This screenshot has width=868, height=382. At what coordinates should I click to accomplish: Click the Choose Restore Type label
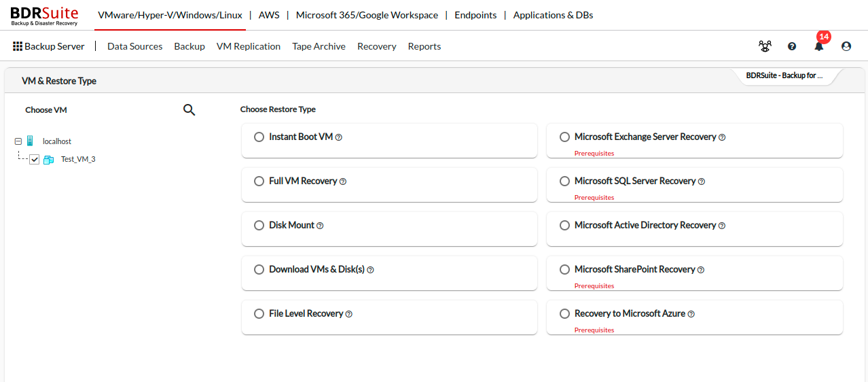pyautogui.click(x=278, y=109)
